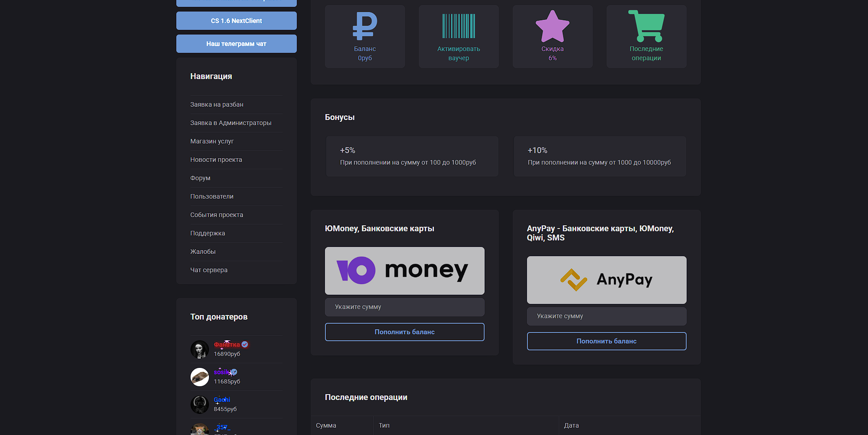Open Наш телеграмм чат button
The image size is (868, 435).
[236, 44]
